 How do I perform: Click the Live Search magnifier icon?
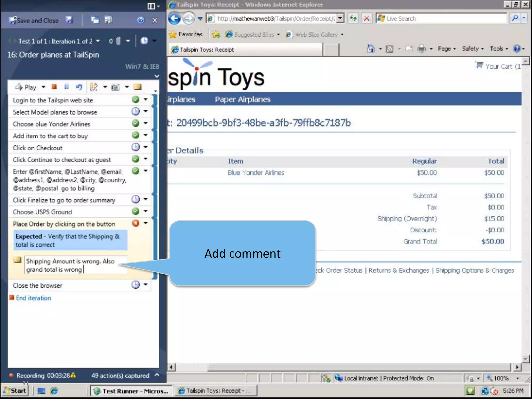515,18
